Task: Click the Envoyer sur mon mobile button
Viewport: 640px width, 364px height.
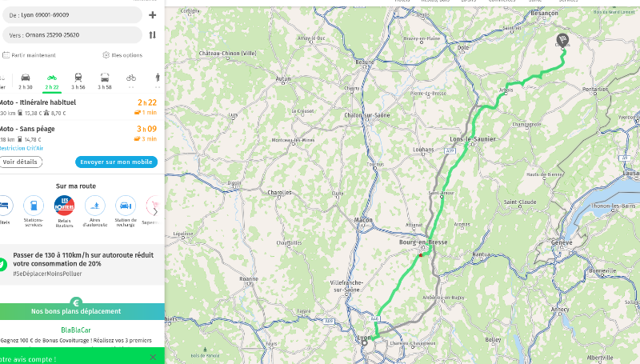Action: [x=116, y=162]
